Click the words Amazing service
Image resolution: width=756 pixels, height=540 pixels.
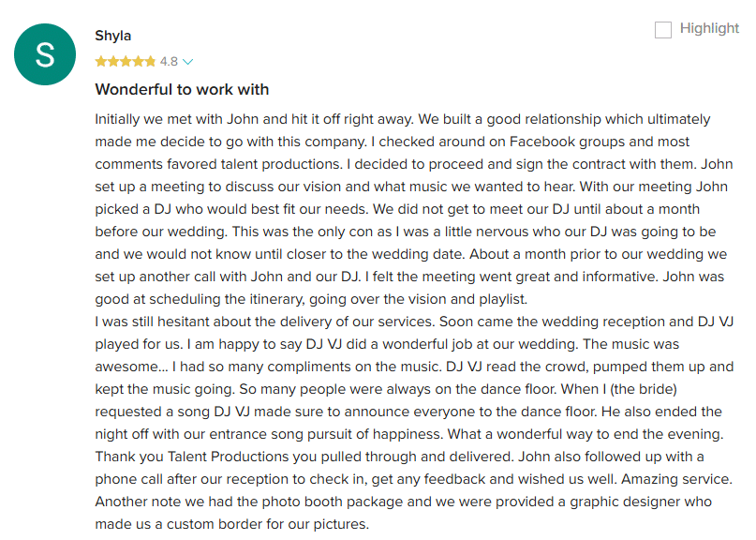click(x=676, y=479)
